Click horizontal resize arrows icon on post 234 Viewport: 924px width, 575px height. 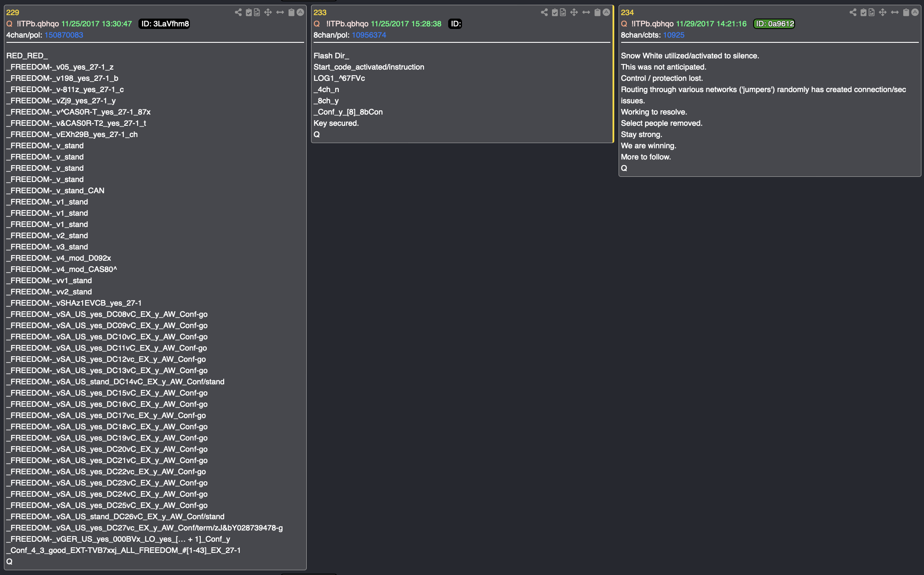click(895, 12)
